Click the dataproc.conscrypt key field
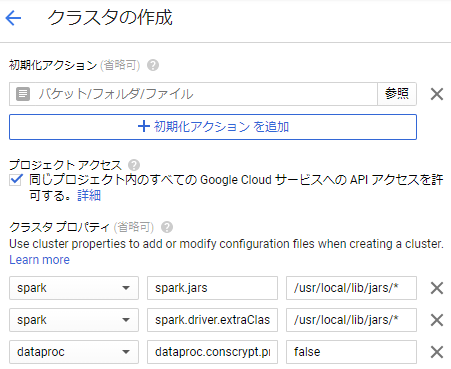The height and width of the screenshot is (369, 451). 212,352
